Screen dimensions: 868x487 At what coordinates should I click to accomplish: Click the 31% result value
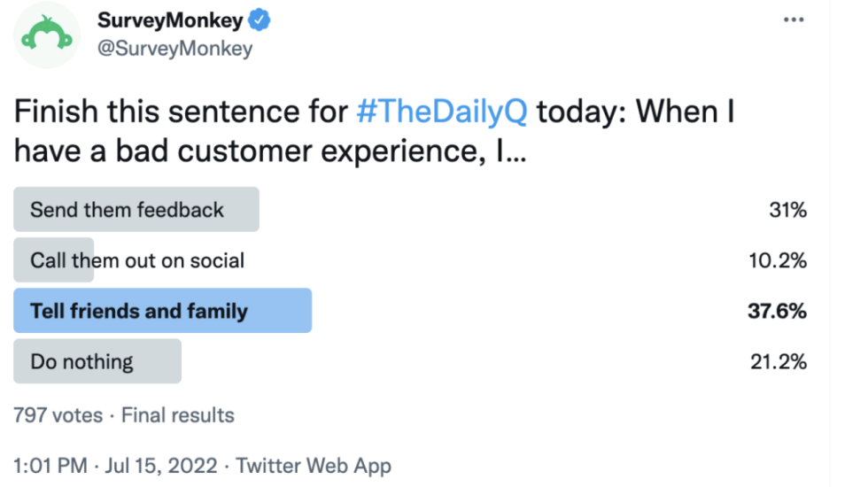(x=787, y=211)
